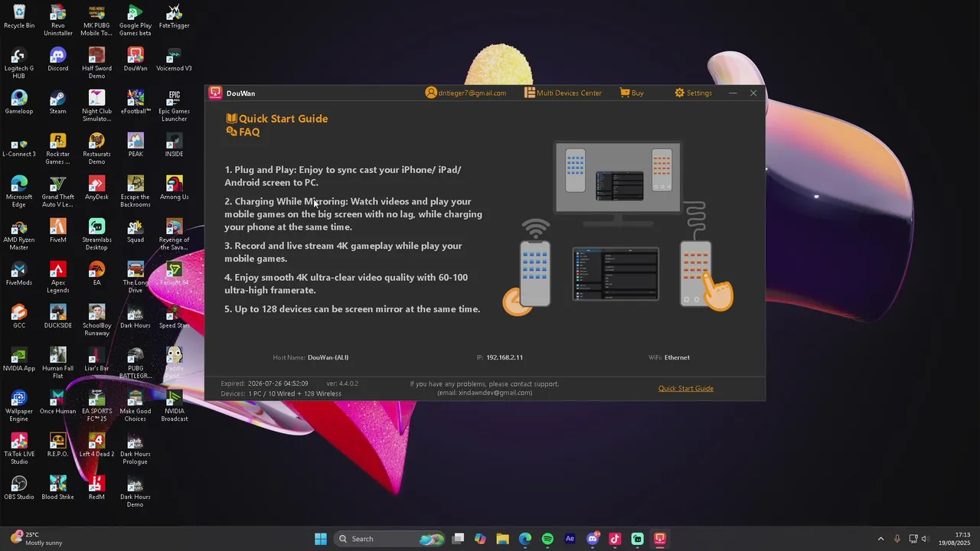Select the INSIDE desktop icon
The height and width of the screenshot is (551, 980).
click(x=174, y=145)
